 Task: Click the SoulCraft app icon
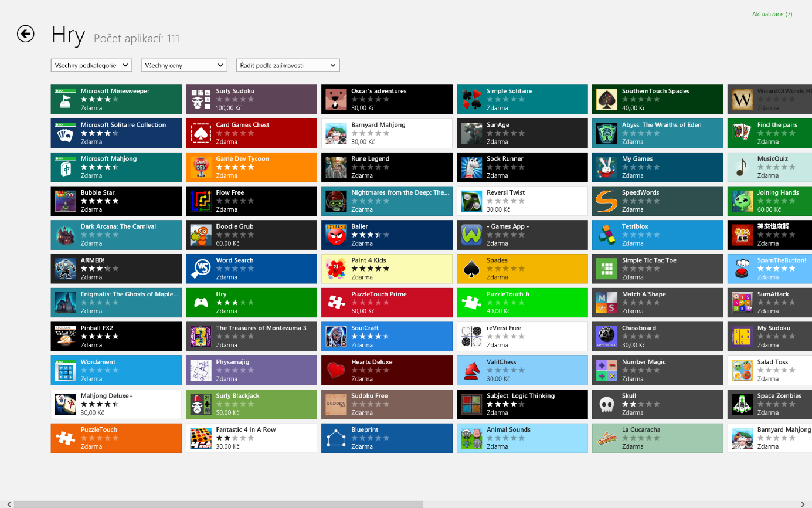(337, 337)
